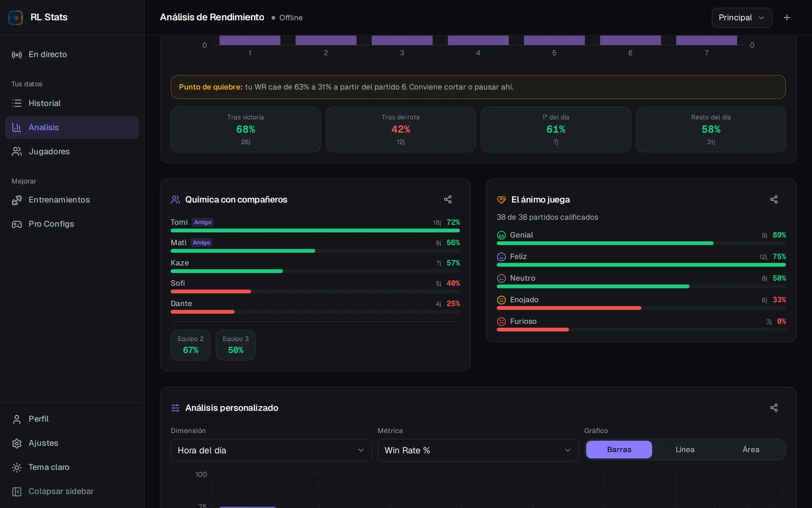This screenshot has width=812, height=508.
Task: Open Perfil user page
Action: (72, 419)
